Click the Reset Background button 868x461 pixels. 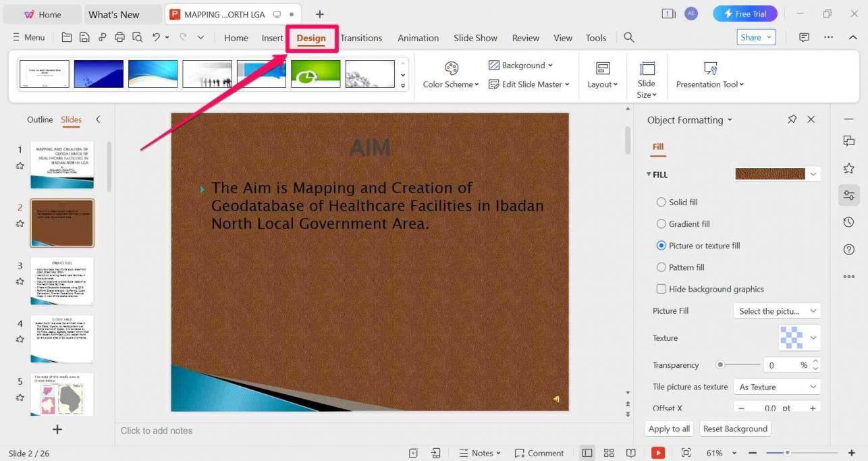(x=735, y=429)
